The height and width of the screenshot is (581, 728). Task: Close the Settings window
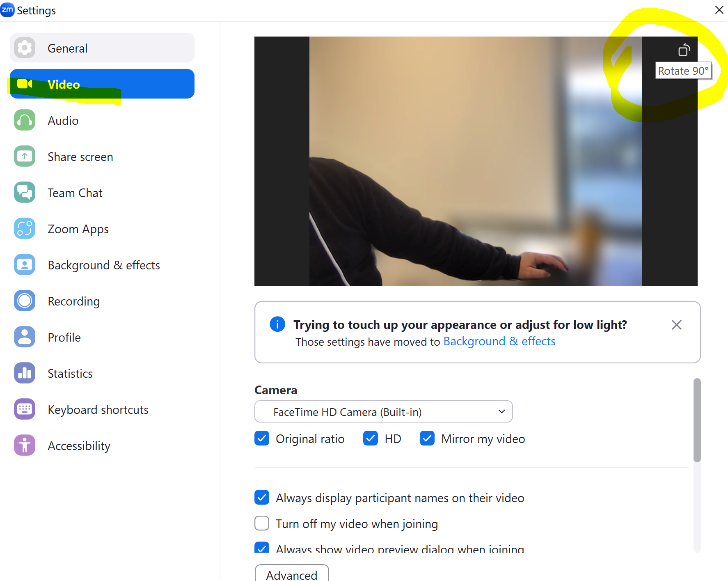click(719, 10)
